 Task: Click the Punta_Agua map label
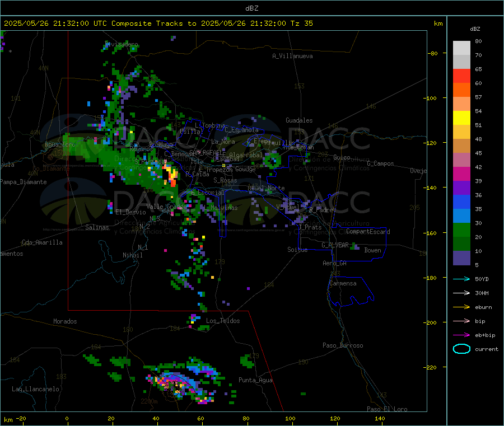pos(255,380)
